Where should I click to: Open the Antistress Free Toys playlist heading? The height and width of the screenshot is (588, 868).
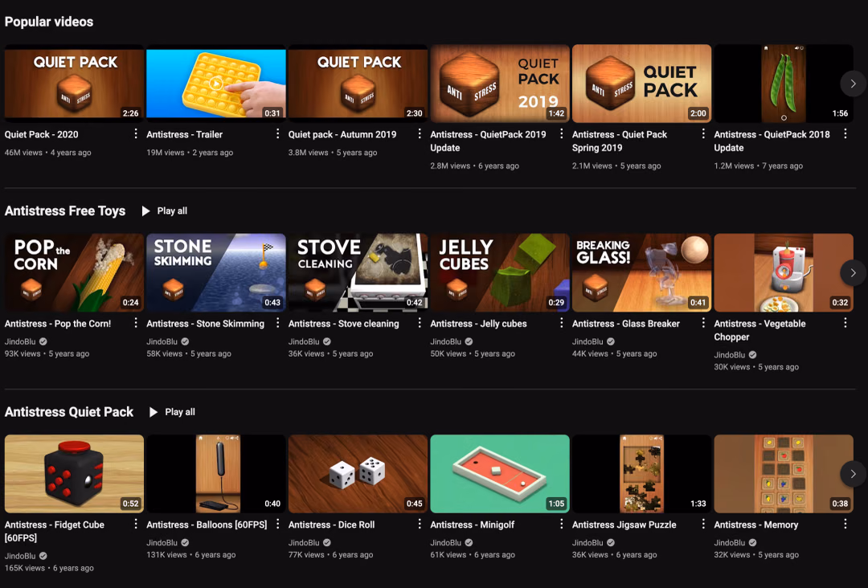[65, 210]
